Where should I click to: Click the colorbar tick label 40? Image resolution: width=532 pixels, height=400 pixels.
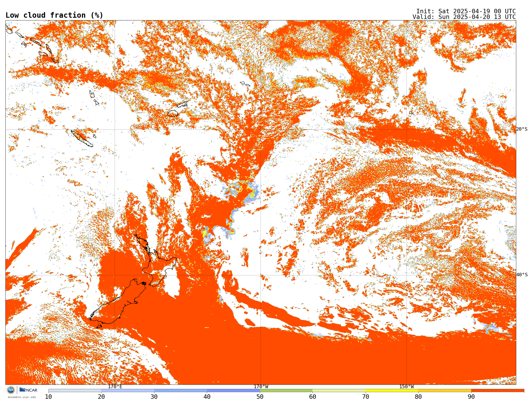click(x=207, y=397)
